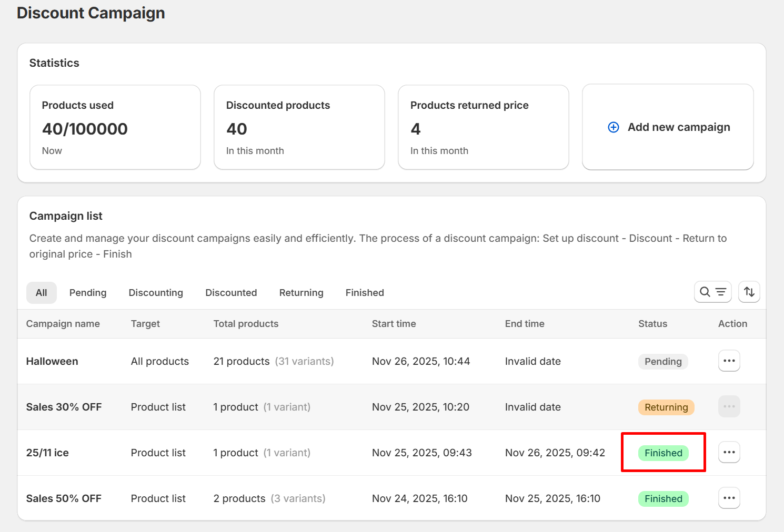
Task: Click disabled action menu for Sales 30% OFF
Action: [x=729, y=407]
